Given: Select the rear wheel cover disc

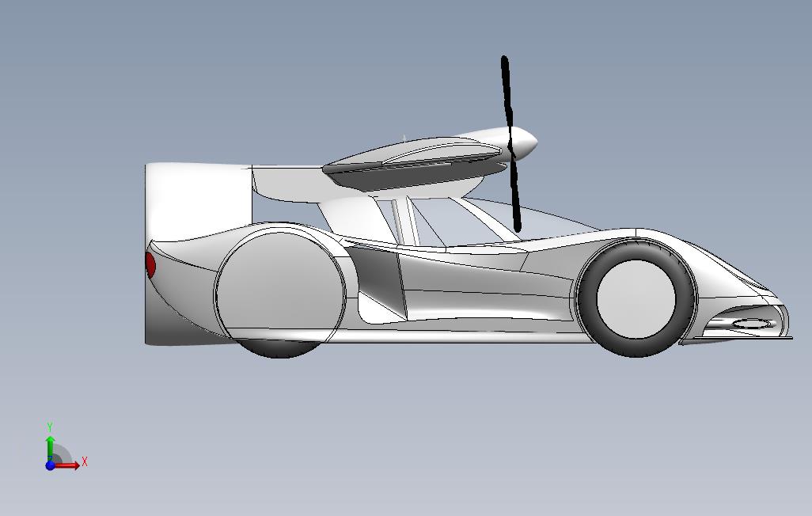Looking at the screenshot, I should point(280,287).
